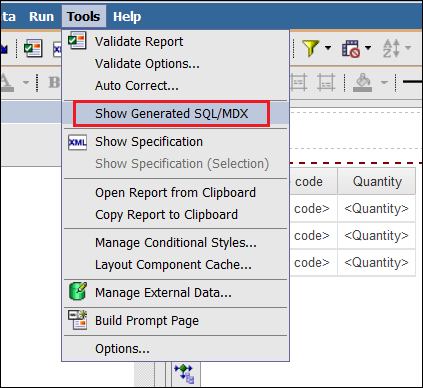Image resolution: width=423 pixels, height=388 pixels.
Task: Expand the font color dropdown arrow
Action: tap(26, 82)
